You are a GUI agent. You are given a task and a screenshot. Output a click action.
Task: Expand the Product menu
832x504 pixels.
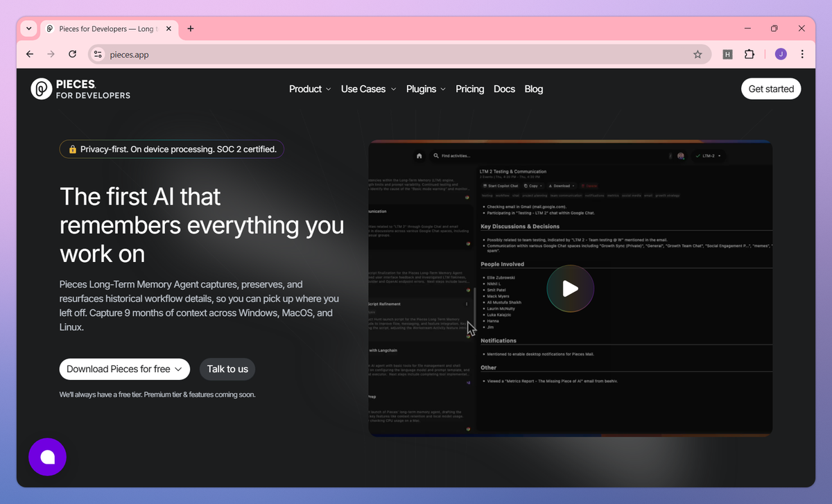click(x=310, y=89)
